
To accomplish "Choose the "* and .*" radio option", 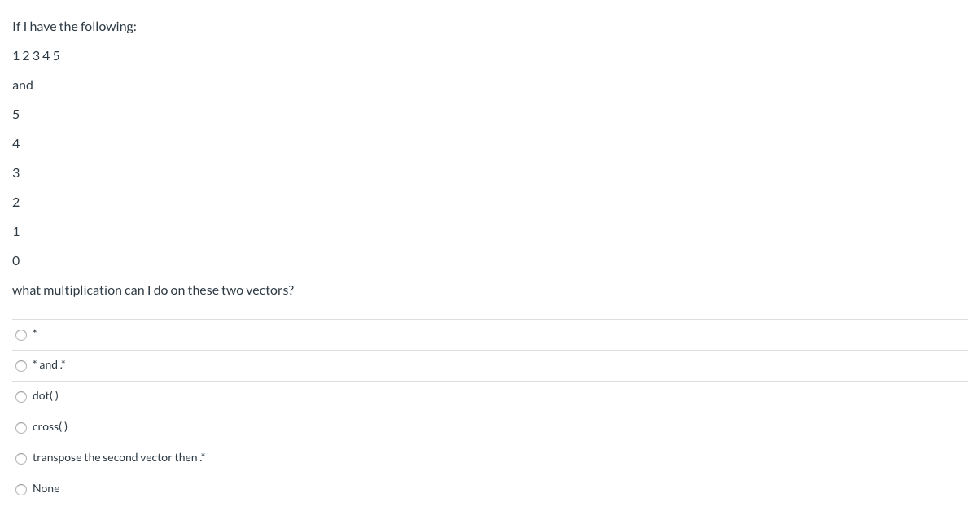I will [21, 366].
